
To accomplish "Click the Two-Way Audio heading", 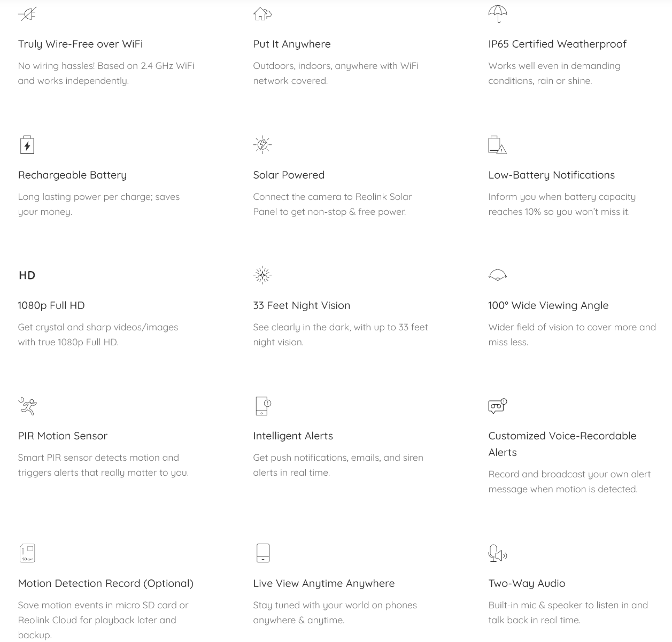I will point(527,583).
